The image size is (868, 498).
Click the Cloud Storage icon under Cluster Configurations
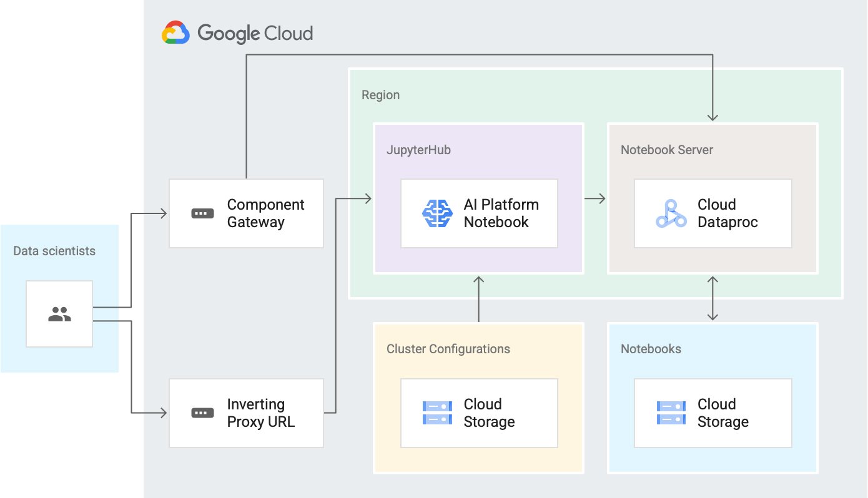[437, 413]
